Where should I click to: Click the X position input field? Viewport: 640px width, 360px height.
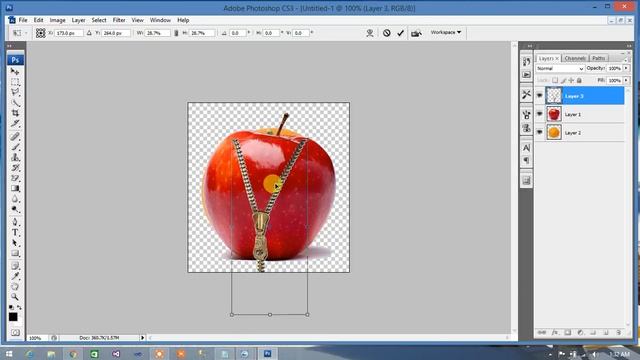(69, 33)
